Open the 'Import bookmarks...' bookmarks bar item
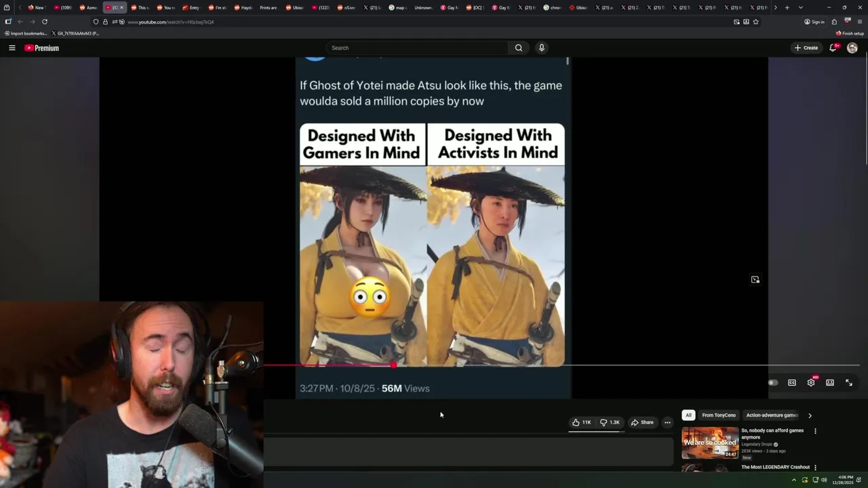The image size is (868, 488). (26, 33)
